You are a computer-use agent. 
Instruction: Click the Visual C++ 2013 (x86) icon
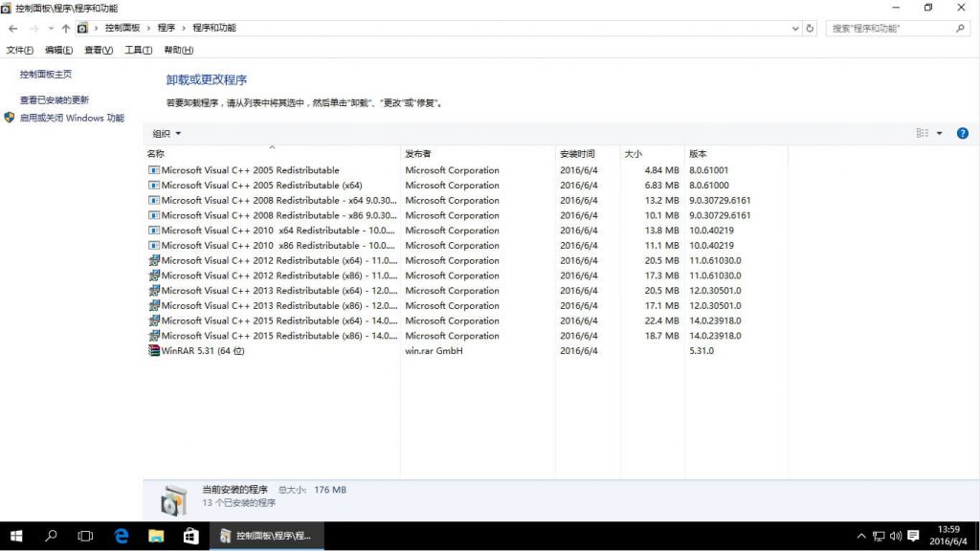(x=154, y=305)
